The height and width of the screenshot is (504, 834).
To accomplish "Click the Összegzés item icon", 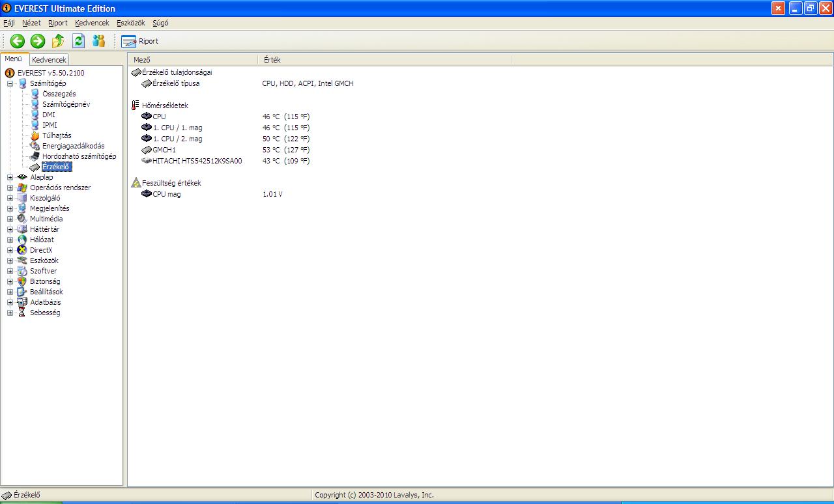I will tap(35, 94).
